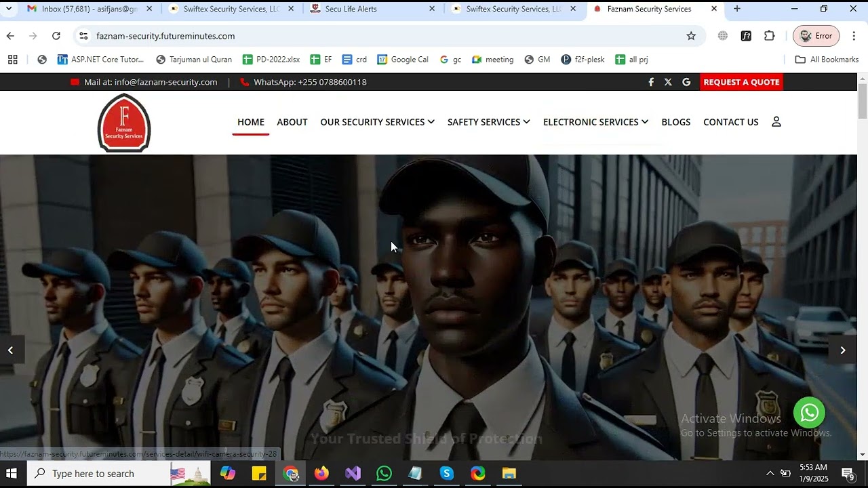Open PD-2022.xlsx bookmark

click(271, 60)
